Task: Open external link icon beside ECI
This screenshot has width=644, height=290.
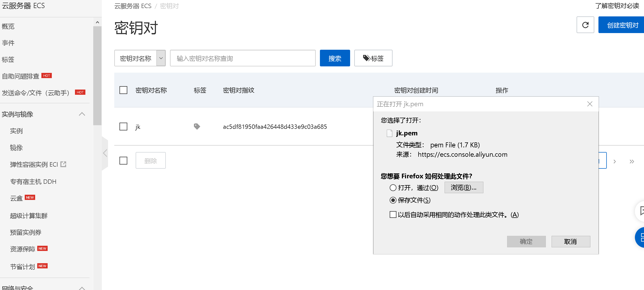Action: point(63,164)
